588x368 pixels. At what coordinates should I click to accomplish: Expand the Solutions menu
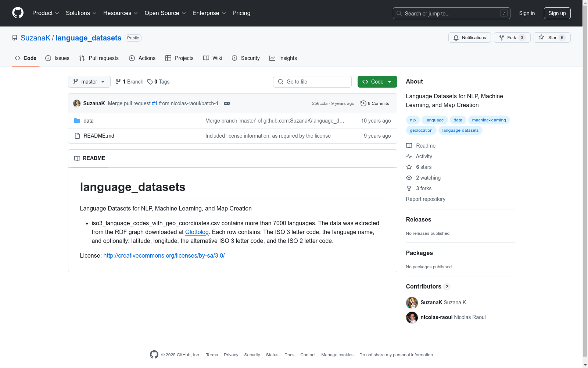[81, 13]
